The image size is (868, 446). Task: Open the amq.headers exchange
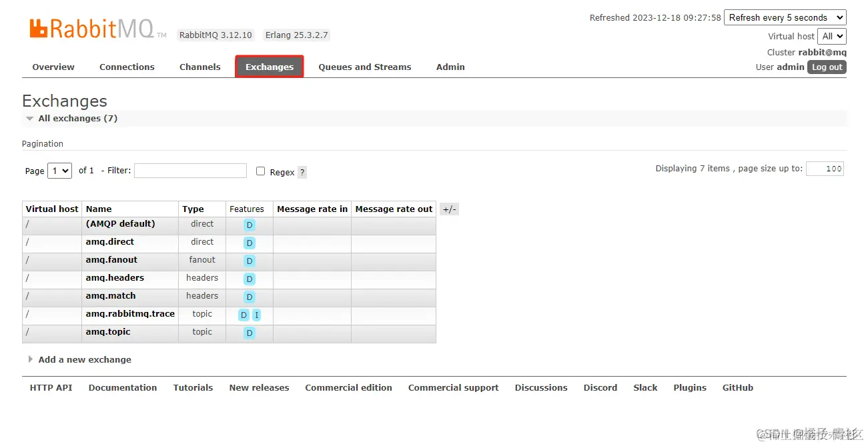coord(115,278)
